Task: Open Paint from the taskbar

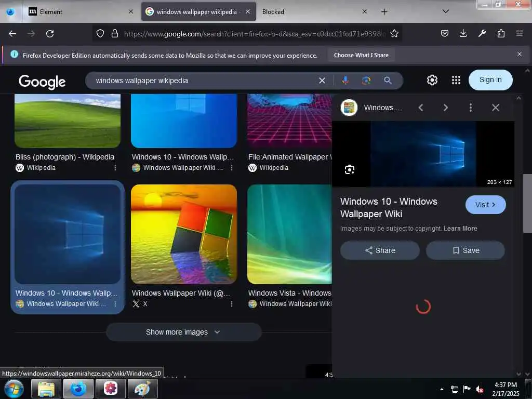Action: tap(142, 389)
